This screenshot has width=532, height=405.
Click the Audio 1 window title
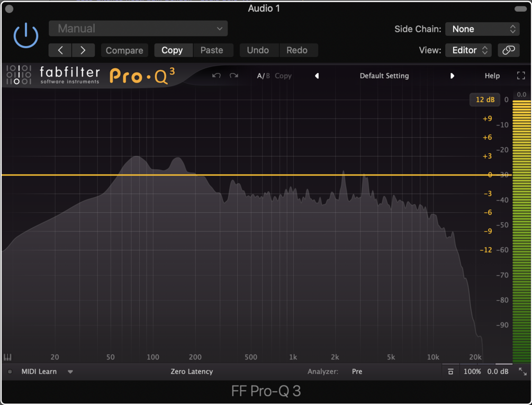(x=264, y=8)
